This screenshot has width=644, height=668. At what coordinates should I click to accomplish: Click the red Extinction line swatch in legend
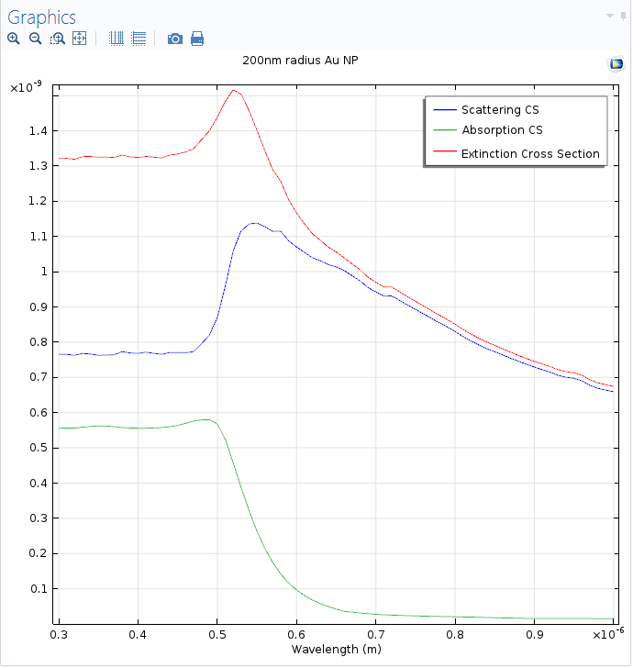(x=443, y=153)
